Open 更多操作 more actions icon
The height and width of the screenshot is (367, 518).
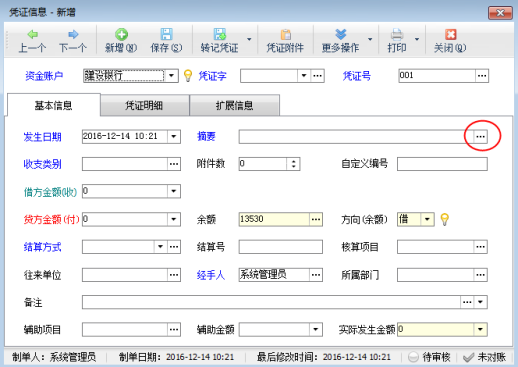point(341,34)
